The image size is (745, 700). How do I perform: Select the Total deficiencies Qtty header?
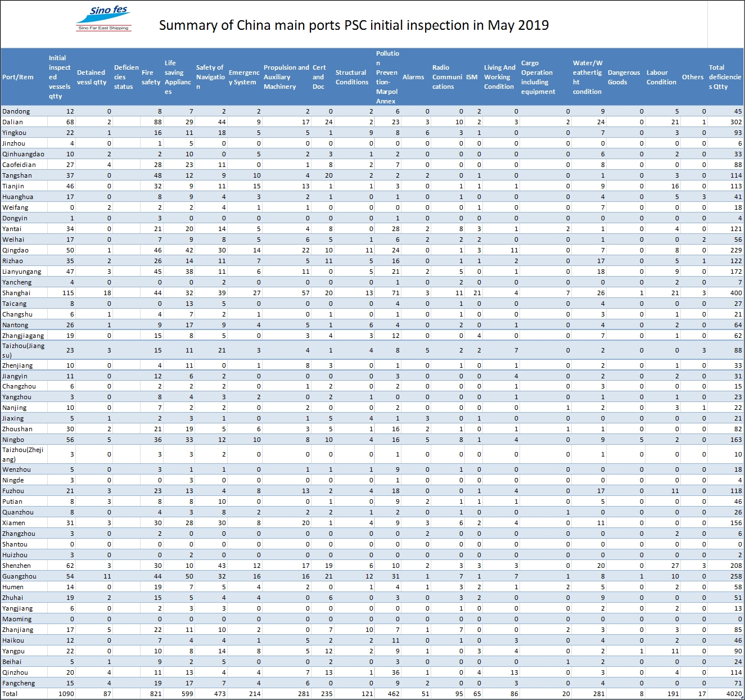(725, 77)
